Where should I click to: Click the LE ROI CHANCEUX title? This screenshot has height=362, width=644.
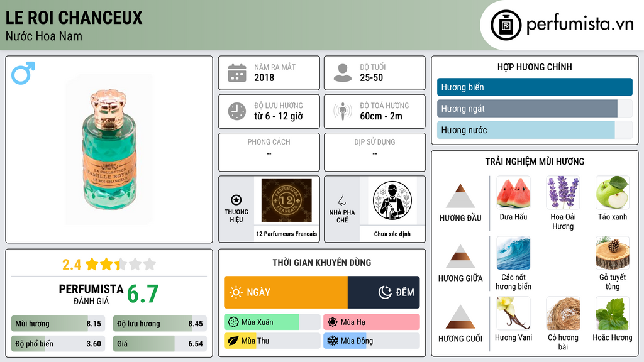tap(74, 18)
